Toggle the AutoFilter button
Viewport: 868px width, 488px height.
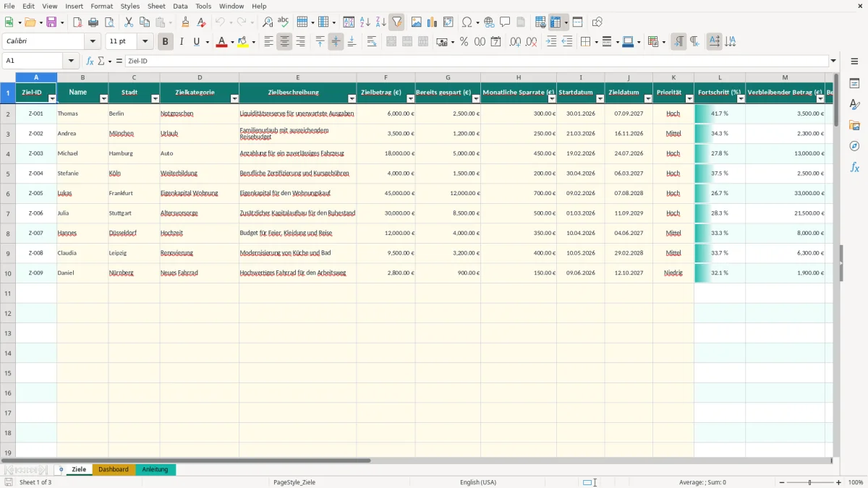[x=396, y=22]
